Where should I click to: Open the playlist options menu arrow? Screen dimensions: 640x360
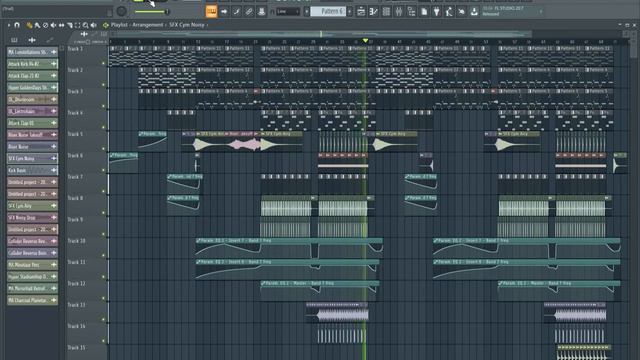(9, 25)
